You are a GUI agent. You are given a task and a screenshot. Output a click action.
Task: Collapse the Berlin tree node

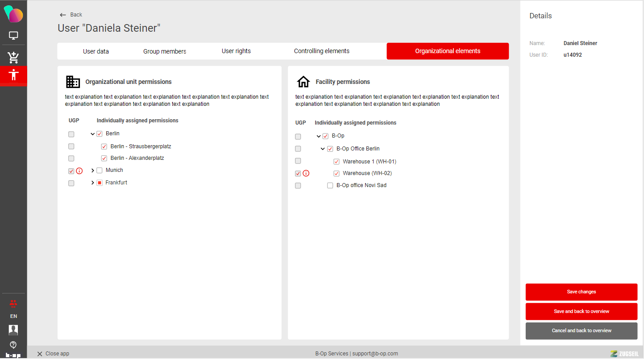coord(93,134)
